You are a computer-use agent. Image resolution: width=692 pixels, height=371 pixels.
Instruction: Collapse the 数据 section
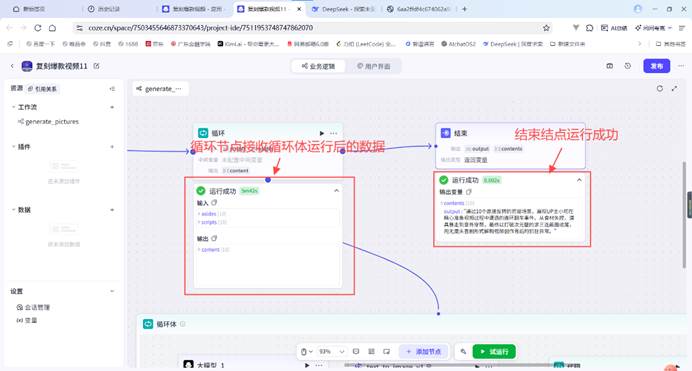pyautogui.click(x=13, y=210)
